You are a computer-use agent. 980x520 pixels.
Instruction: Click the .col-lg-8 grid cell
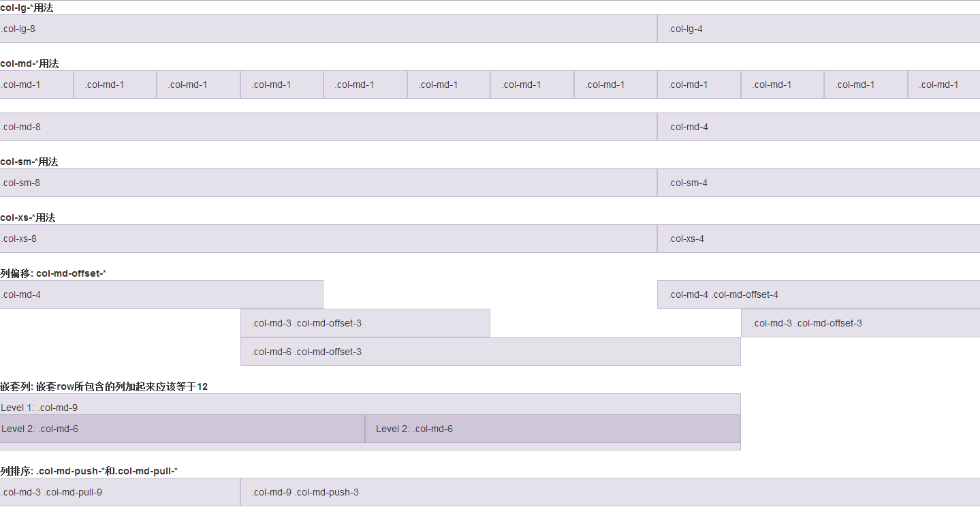pos(328,29)
